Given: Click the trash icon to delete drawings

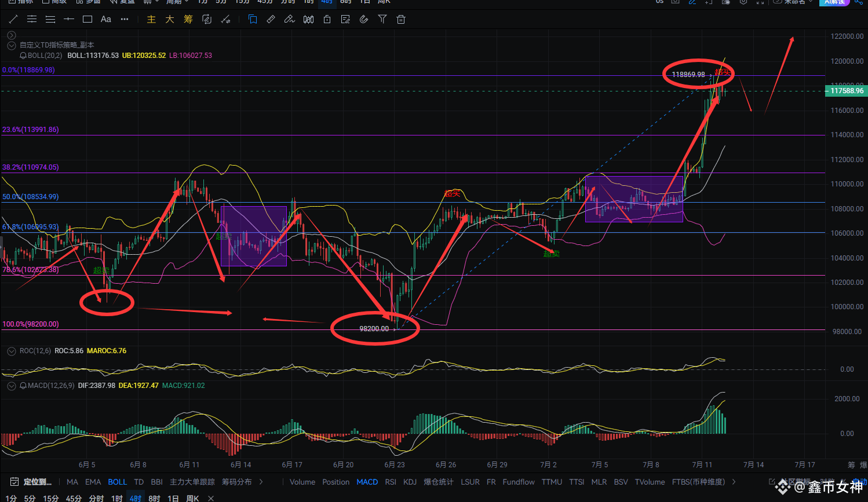Looking at the screenshot, I should (x=400, y=19).
